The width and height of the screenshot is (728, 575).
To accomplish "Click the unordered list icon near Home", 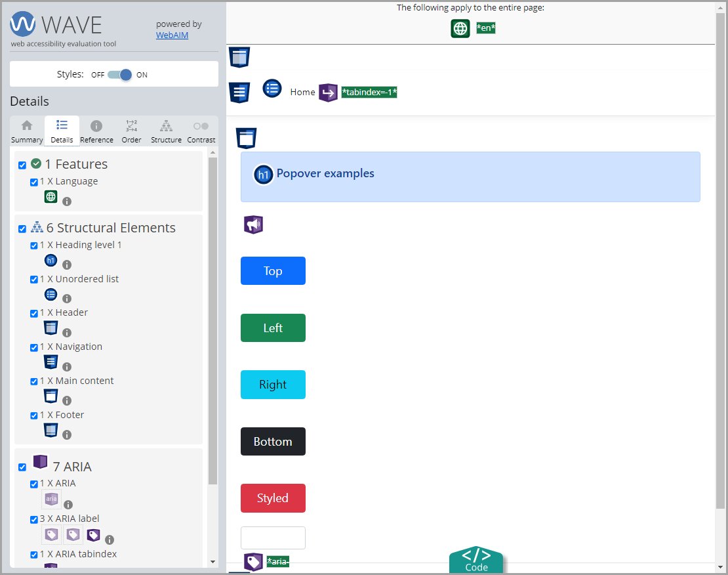I will click(x=272, y=89).
